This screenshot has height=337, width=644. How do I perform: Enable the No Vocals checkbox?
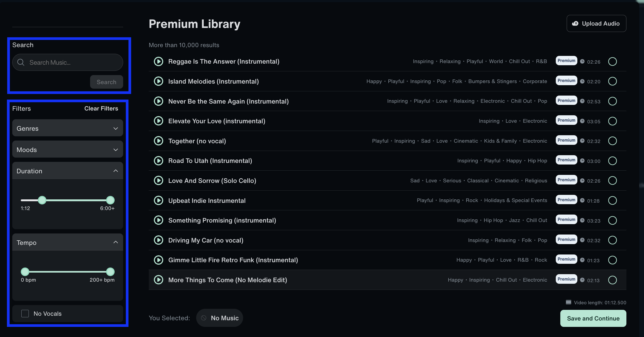pos(25,314)
